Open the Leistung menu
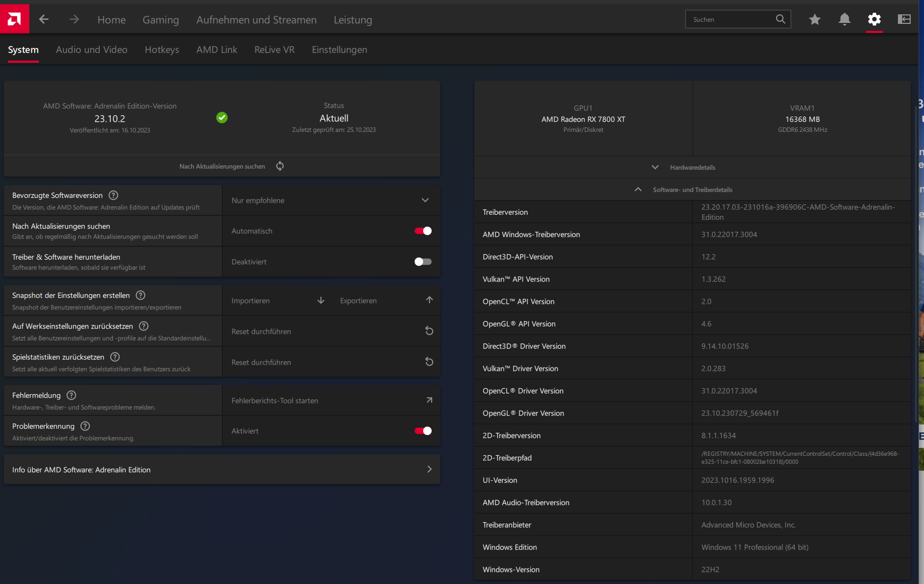The height and width of the screenshot is (584, 924). pos(353,20)
